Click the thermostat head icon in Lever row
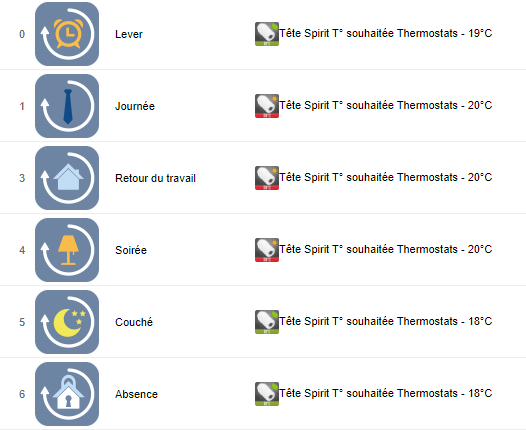Image resolution: width=526 pixels, height=430 pixels. [x=267, y=34]
